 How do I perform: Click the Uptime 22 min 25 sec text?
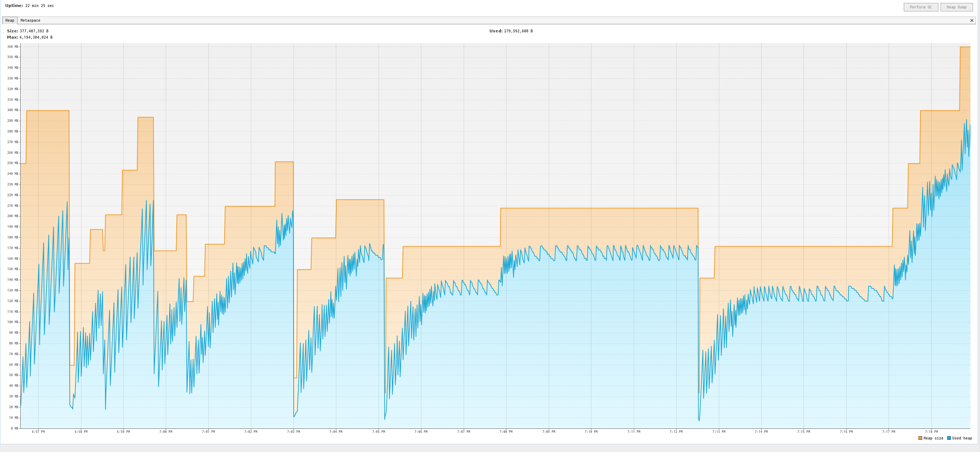pos(30,6)
